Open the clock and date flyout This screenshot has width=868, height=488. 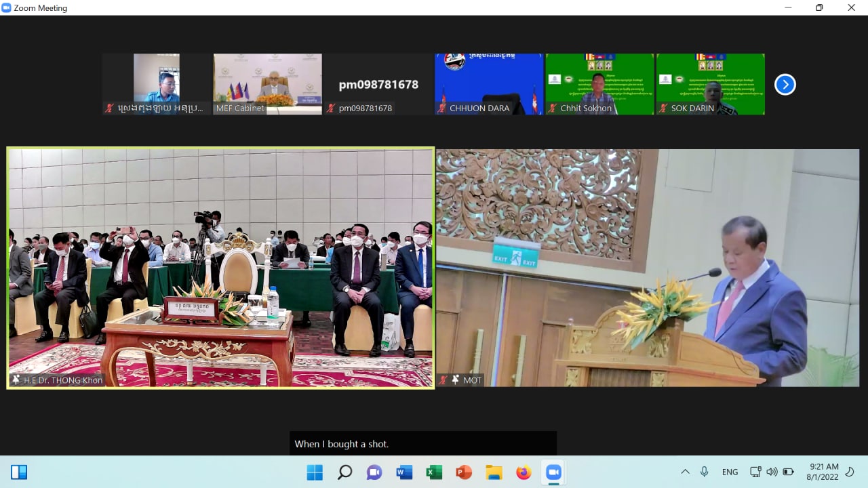823,472
